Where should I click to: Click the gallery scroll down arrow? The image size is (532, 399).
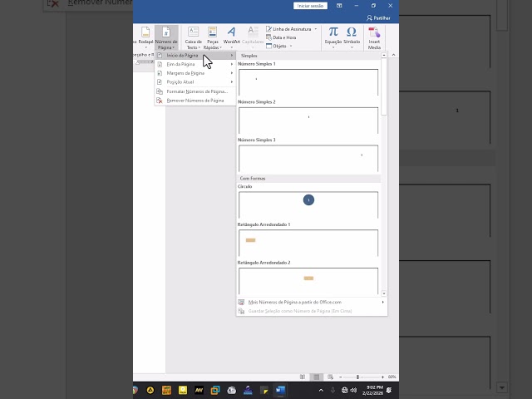(x=384, y=293)
